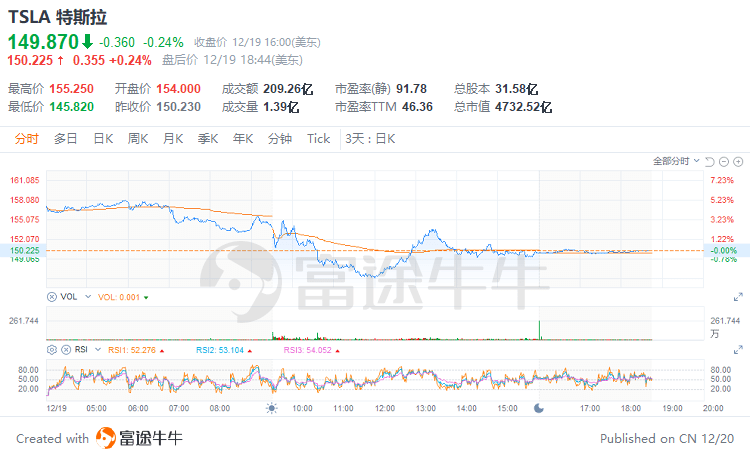750x459 pixels.
Task: Choose the 3天 : 日K view
Action: pos(370,139)
